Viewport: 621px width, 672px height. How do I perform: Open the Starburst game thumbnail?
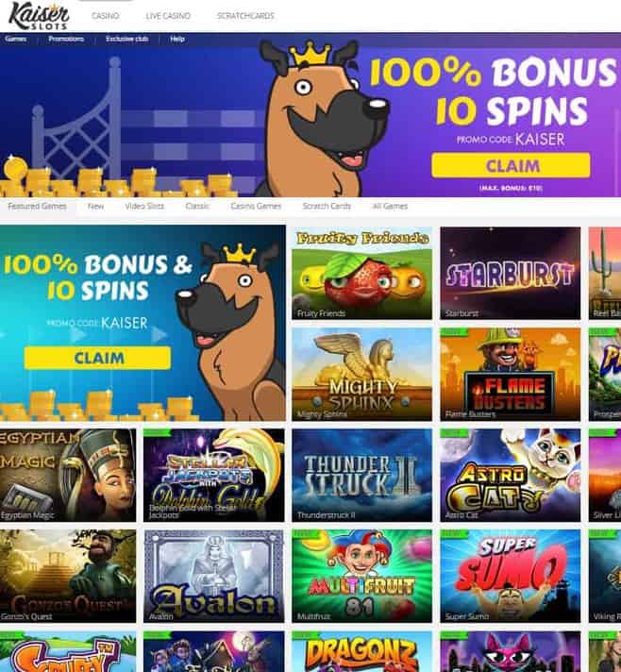(510, 273)
